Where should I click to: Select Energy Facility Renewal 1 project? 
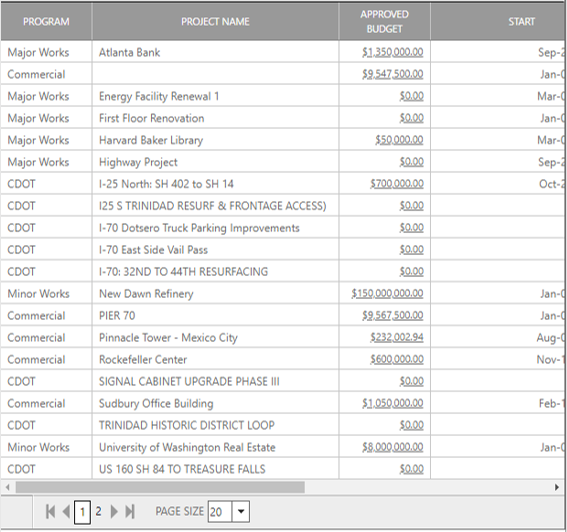point(159,97)
